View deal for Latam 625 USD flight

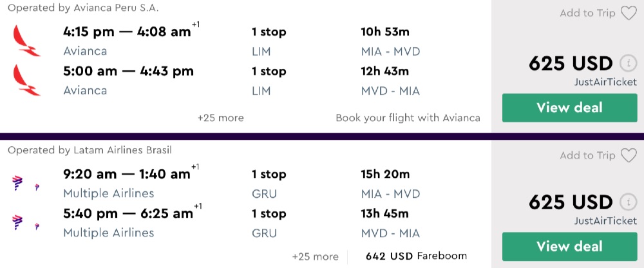pyautogui.click(x=569, y=246)
